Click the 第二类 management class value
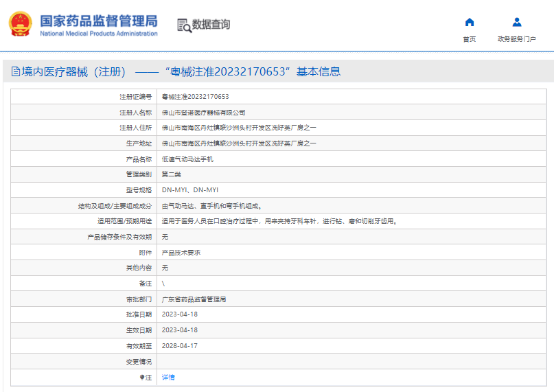The width and height of the screenshot is (554, 392). (172, 174)
